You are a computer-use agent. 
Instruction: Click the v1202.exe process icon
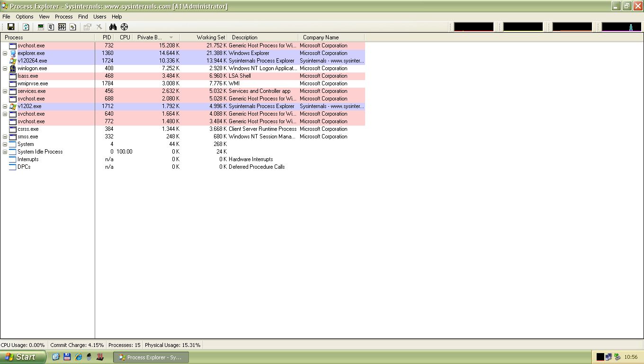click(x=13, y=106)
